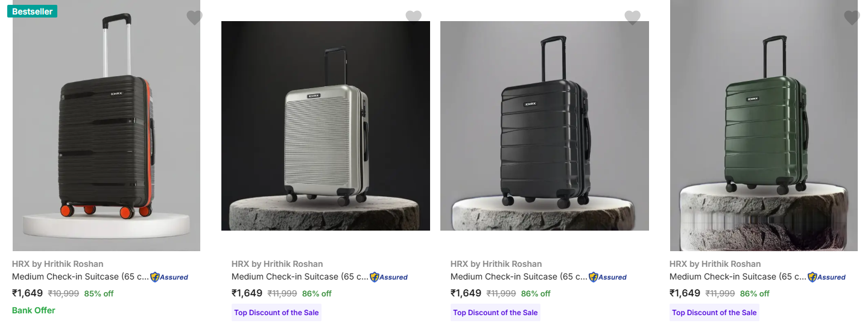Click Assured badge on black suitcase listing
This screenshot has width=868, height=326.
click(x=608, y=277)
